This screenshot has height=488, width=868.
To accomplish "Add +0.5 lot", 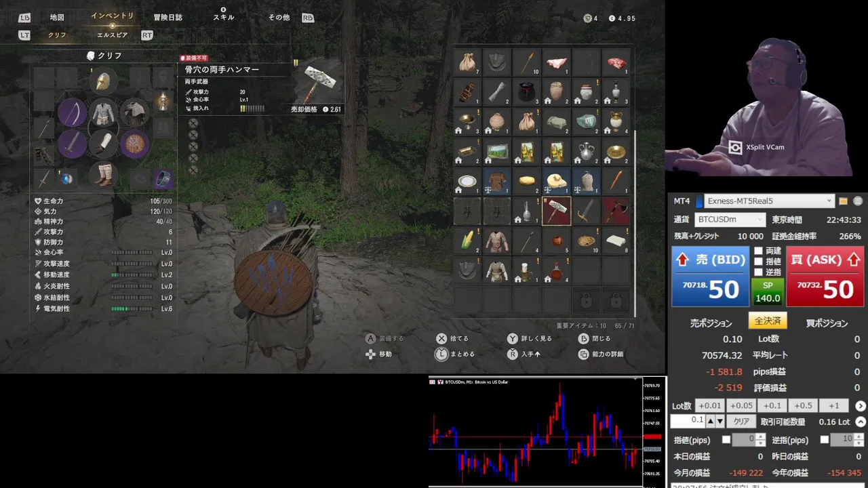I will tap(803, 406).
